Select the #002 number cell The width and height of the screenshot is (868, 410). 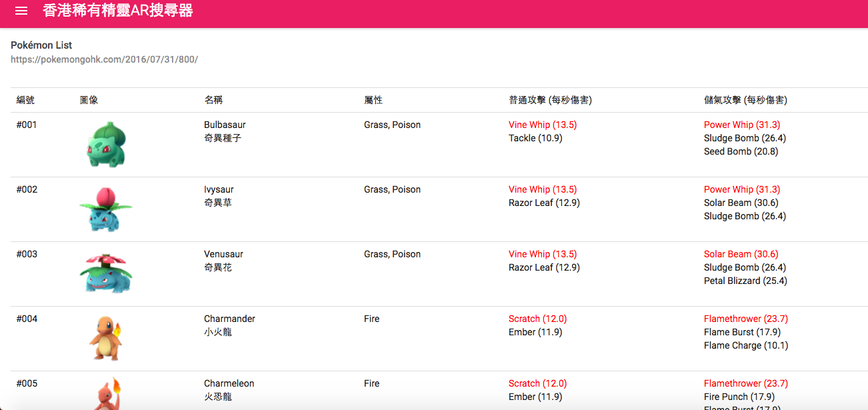click(27, 189)
